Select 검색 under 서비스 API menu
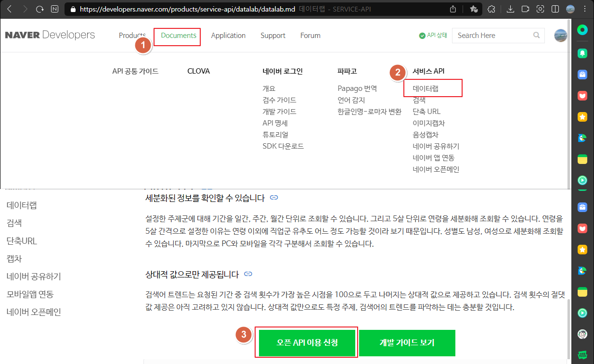 click(x=419, y=100)
